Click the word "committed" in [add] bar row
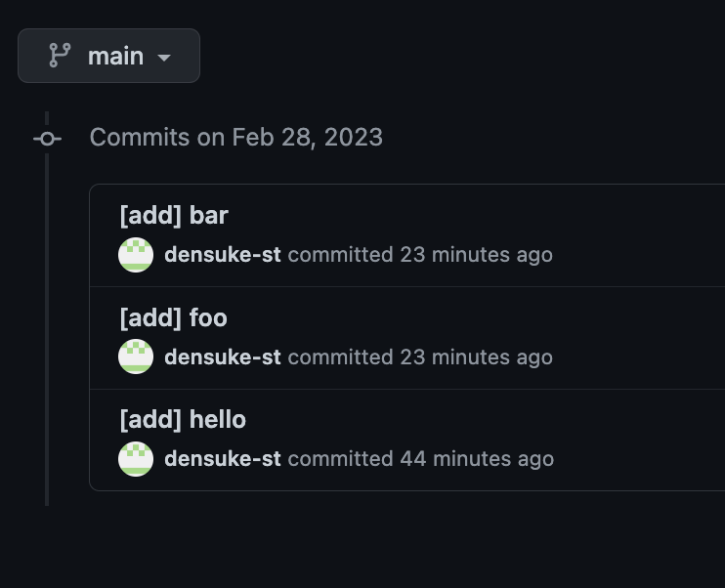 pos(340,255)
